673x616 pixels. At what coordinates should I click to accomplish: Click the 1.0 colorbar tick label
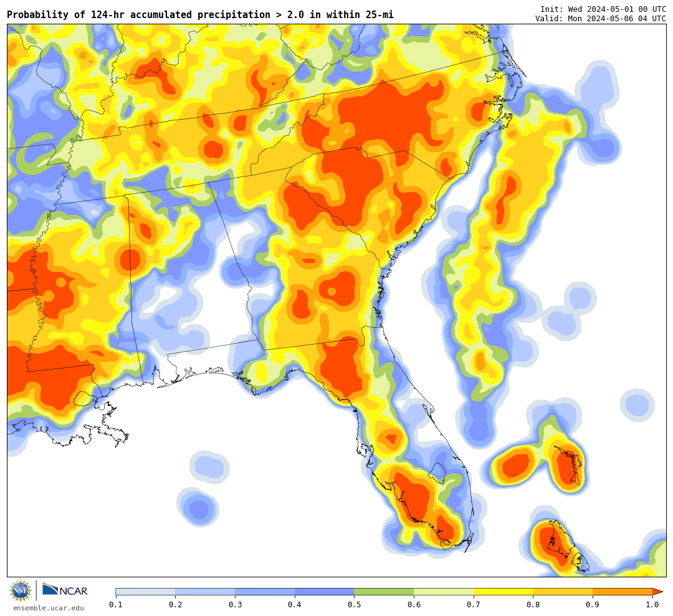[x=652, y=605]
